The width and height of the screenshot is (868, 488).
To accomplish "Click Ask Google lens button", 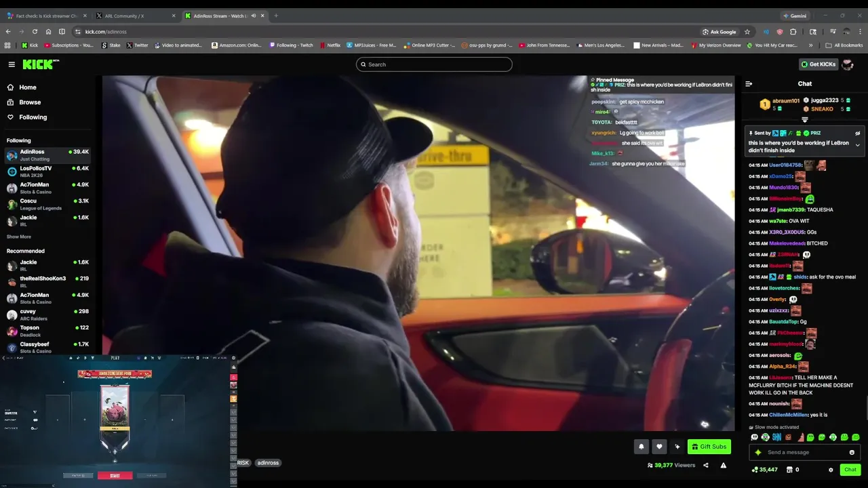I will point(719,32).
